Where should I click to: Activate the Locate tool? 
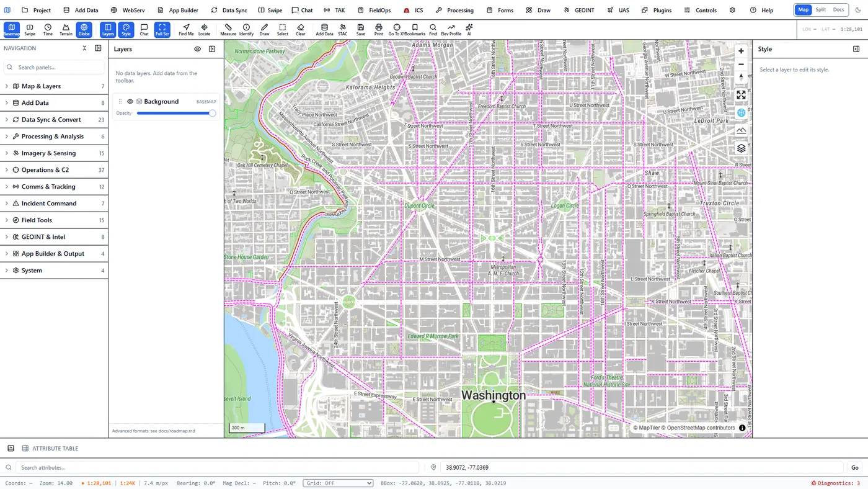204,29
